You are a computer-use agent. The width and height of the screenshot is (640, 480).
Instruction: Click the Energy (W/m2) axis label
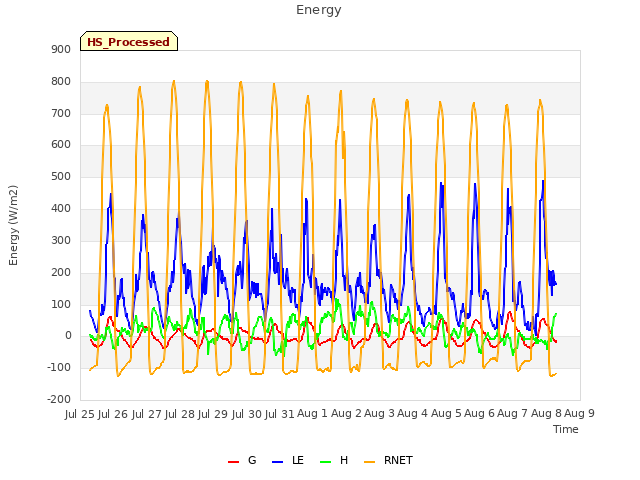click(13, 225)
